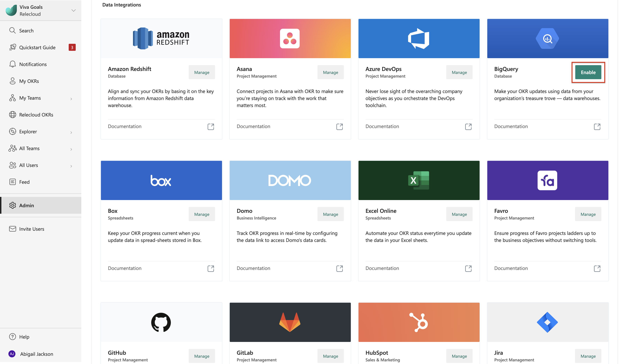The image size is (628, 364).
Task: Go to Notifications in sidebar
Action: point(41,64)
